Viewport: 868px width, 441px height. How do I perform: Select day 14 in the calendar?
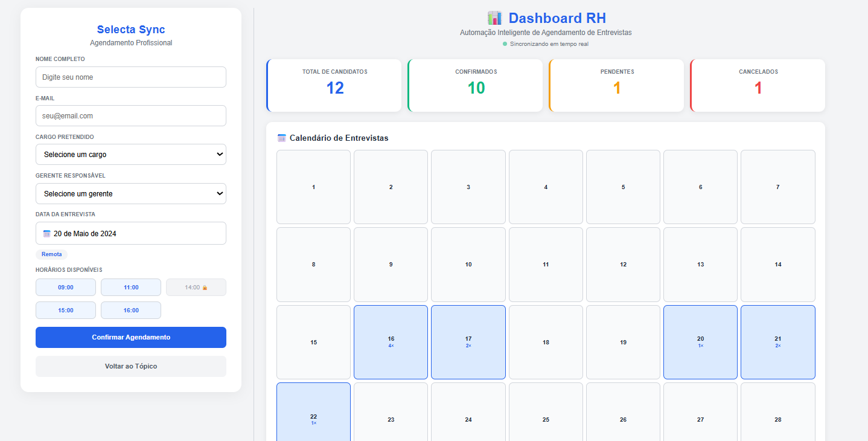[x=778, y=265]
